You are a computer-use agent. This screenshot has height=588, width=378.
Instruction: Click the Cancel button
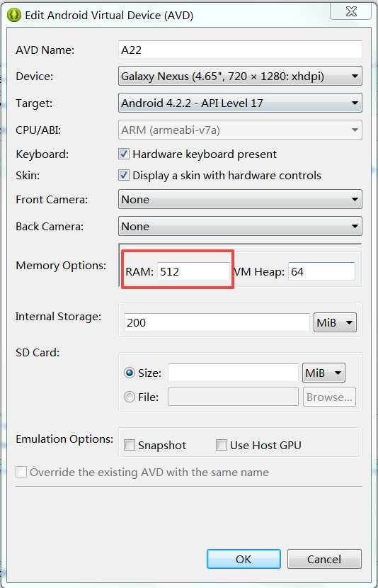pyautogui.click(x=324, y=559)
